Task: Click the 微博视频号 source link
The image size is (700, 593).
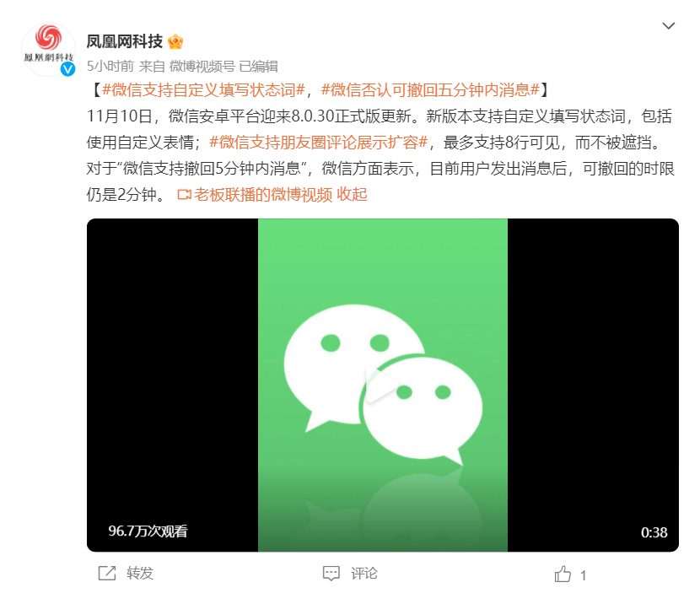Action: pos(202,67)
